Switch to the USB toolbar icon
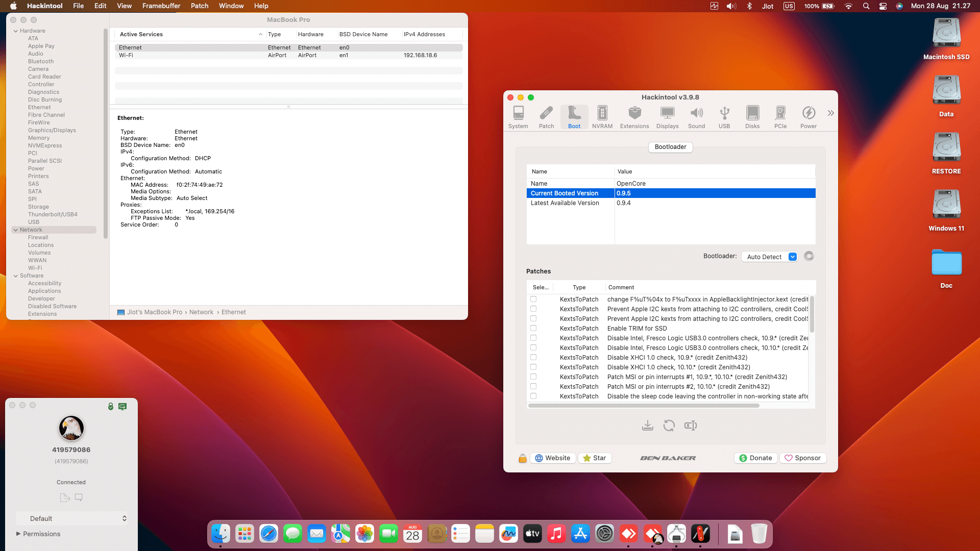 724,117
